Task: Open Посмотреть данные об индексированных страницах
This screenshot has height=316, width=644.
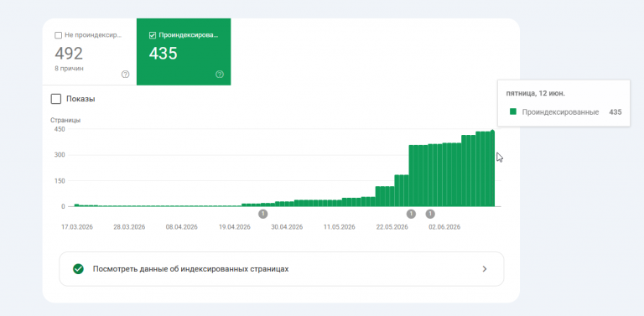Action: coord(282,269)
